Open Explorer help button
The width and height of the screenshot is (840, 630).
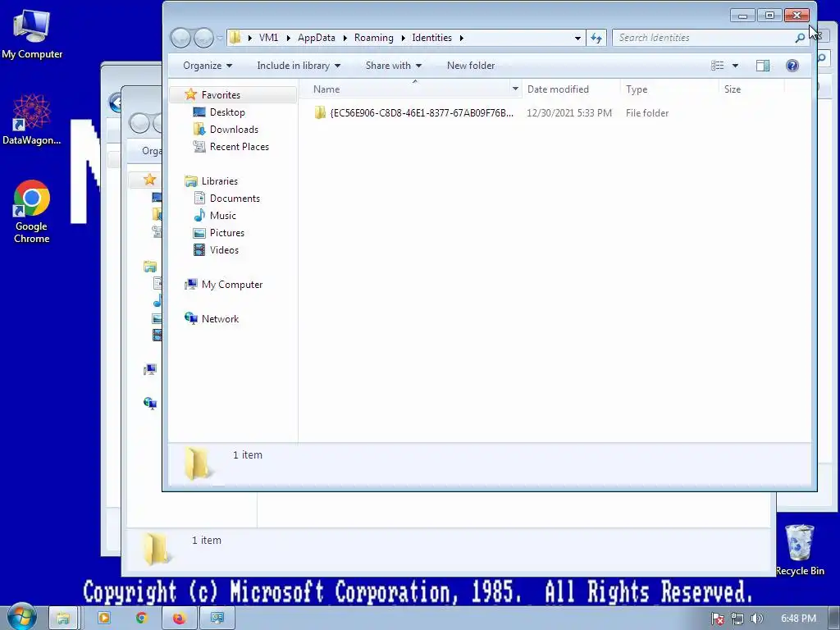(x=792, y=66)
